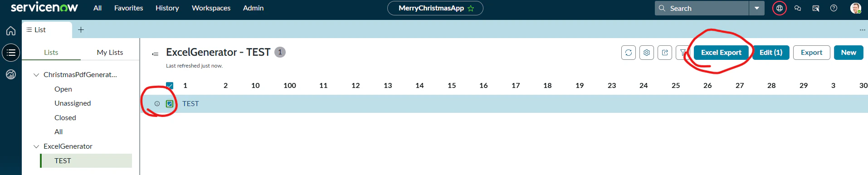868x175 pixels.
Task: Click the refresh list icon
Action: (x=628, y=53)
